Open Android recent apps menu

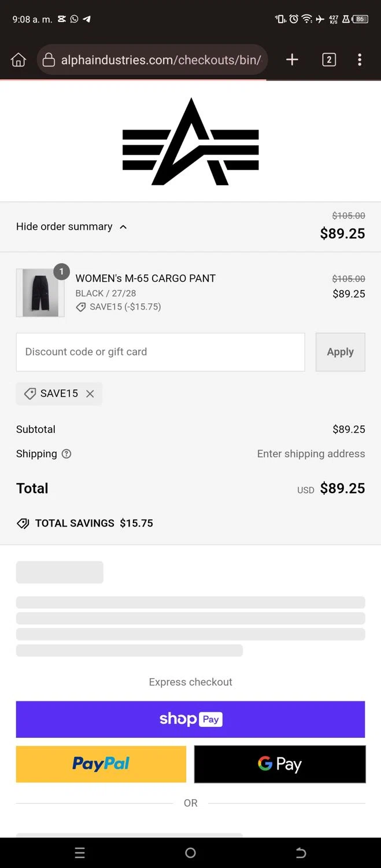[80, 852]
